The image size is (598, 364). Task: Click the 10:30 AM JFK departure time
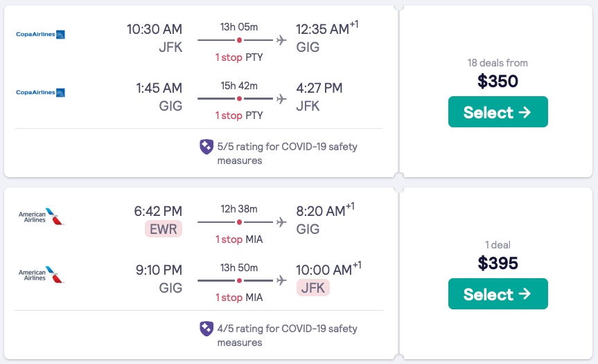coord(154,29)
